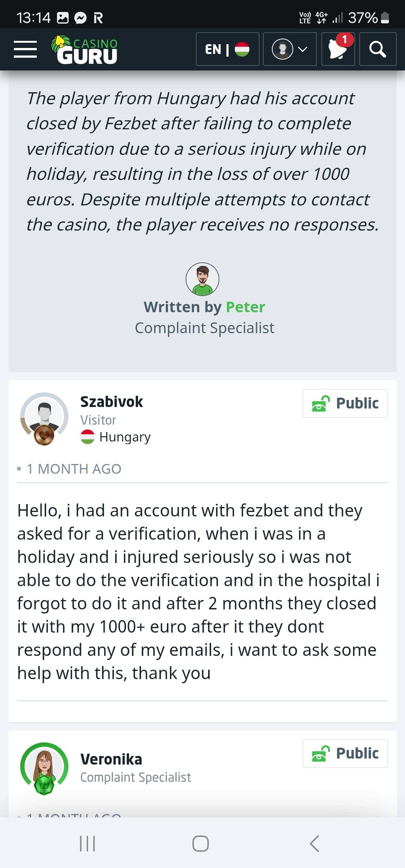The height and width of the screenshot is (868, 405).
Task: Tap the Casino Guru logo
Action: [x=85, y=49]
